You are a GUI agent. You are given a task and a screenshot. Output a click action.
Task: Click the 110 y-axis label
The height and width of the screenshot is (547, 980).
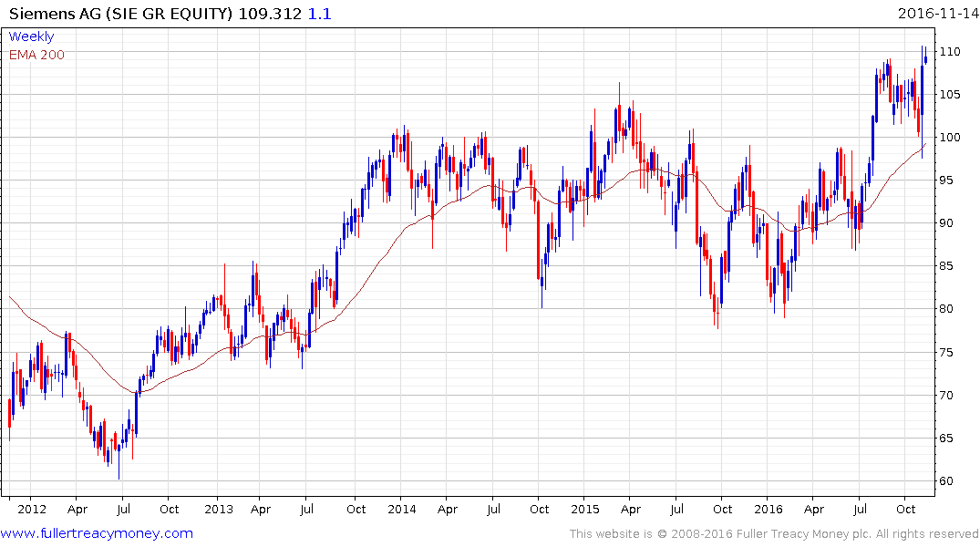[950, 52]
